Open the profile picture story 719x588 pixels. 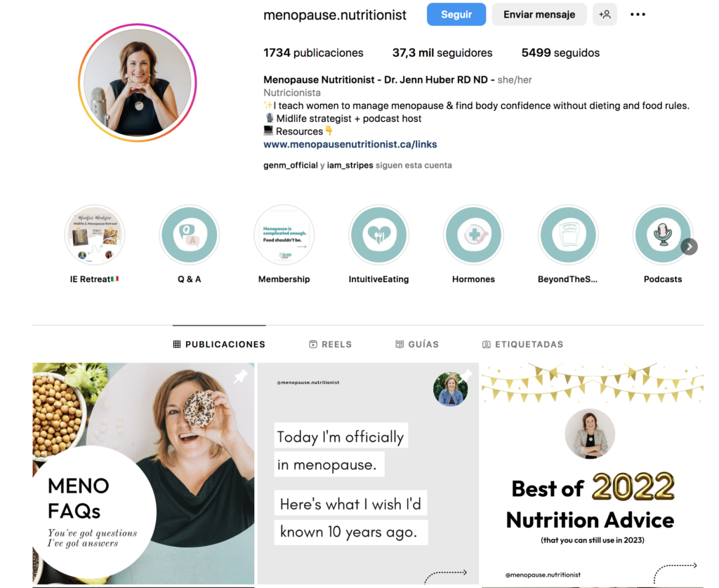coord(138,83)
